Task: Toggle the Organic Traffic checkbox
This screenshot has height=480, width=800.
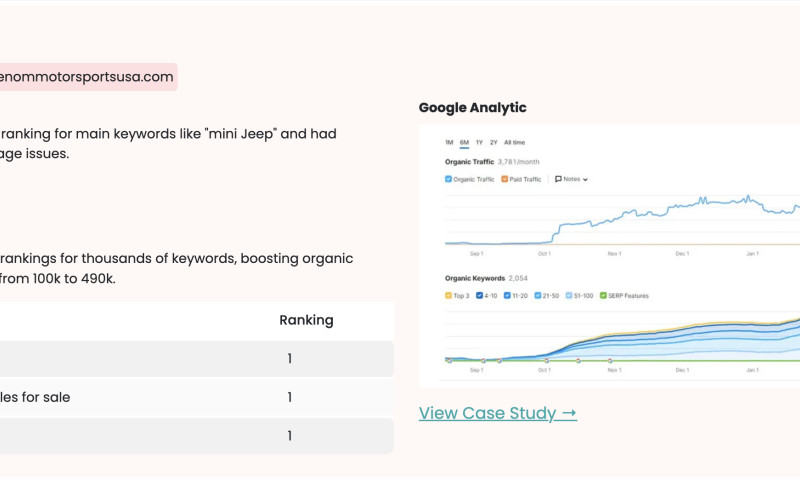Action: (448, 179)
